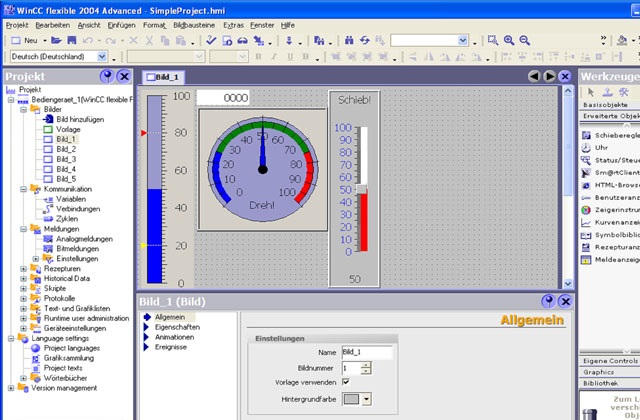
Task: Click the zoom in magnifier icon
Action: [x=509, y=40]
